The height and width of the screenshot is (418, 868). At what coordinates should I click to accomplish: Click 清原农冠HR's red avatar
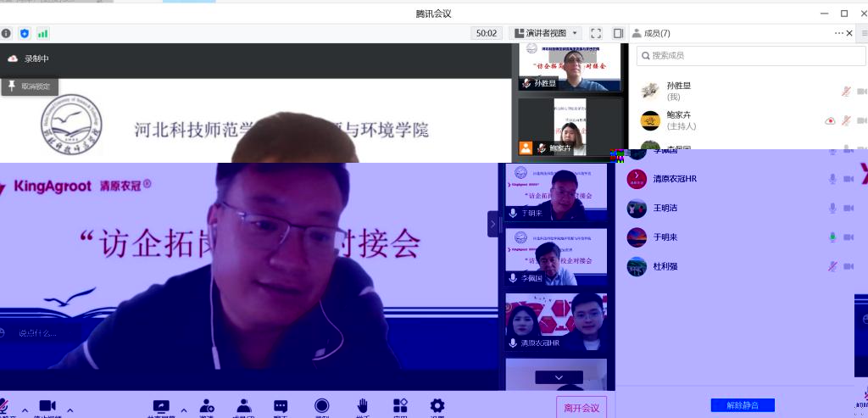tap(637, 179)
